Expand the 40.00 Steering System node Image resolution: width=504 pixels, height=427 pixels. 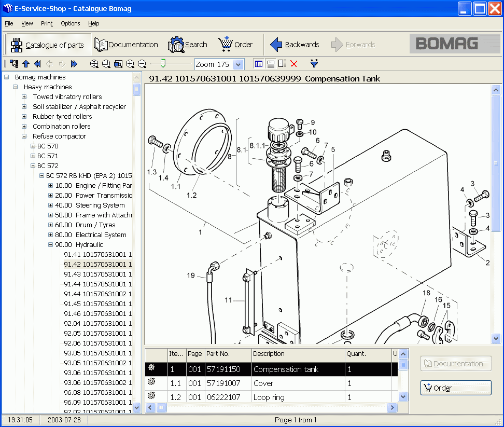[50, 205]
